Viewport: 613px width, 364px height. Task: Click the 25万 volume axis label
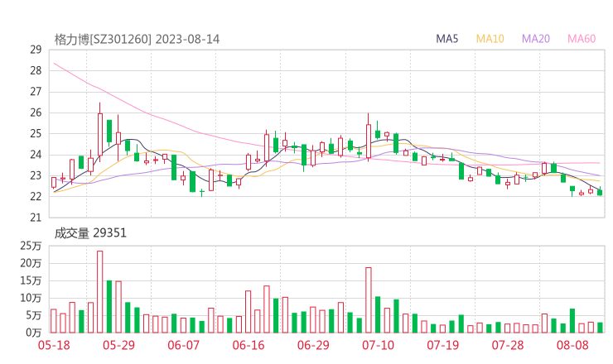[x=31, y=246]
